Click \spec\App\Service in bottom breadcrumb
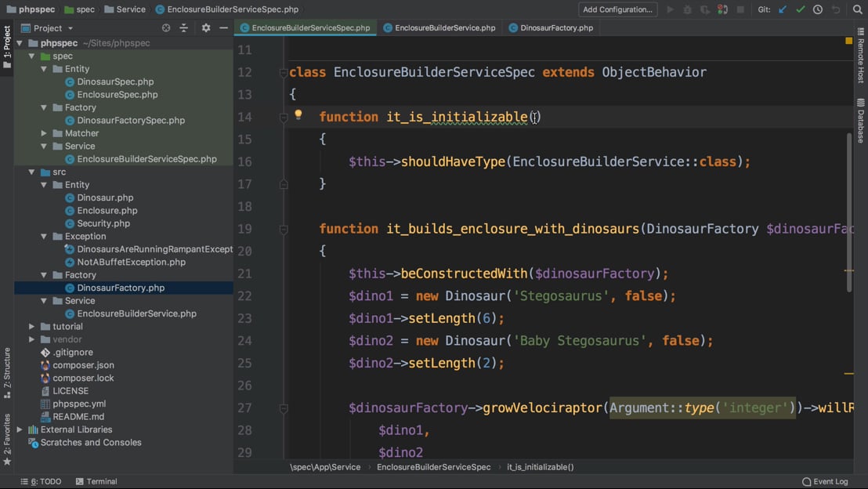The width and height of the screenshot is (868, 489). point(325,467)
